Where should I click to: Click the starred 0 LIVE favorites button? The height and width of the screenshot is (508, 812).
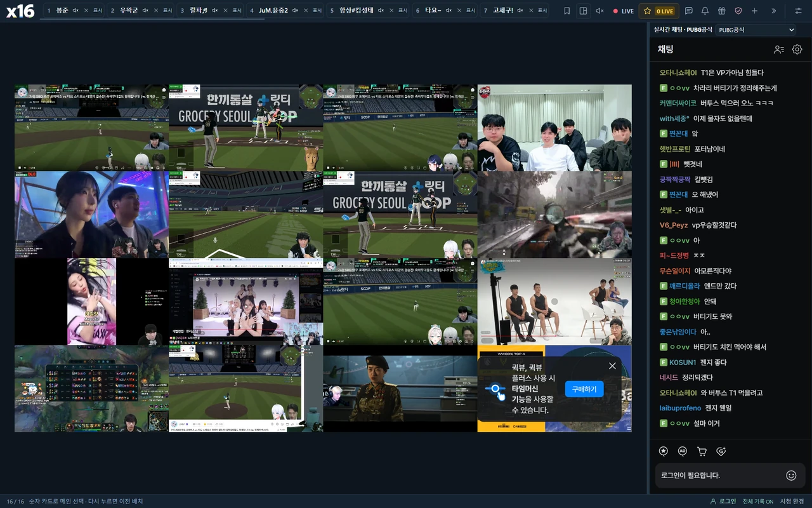pos(659,11)
